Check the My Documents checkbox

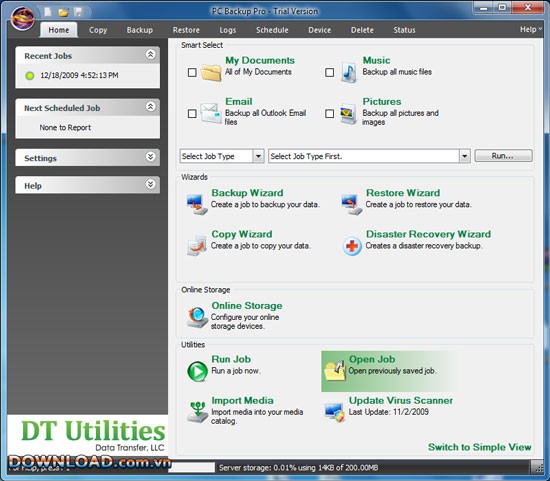(x=192, y=72)
